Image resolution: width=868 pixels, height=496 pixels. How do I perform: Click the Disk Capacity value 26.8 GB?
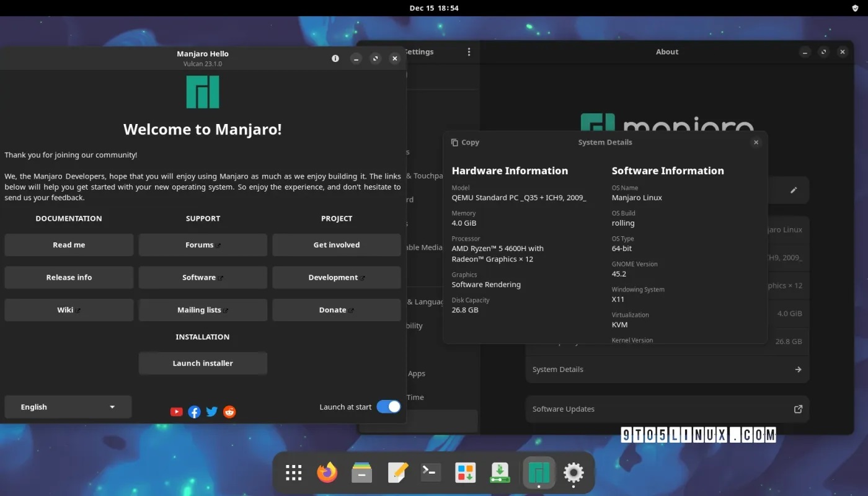465,310
